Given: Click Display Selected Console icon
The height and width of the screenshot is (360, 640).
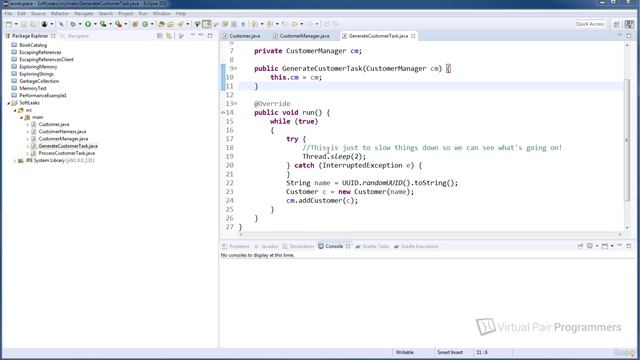Looking at the screenshot, I should tap(590, 246).
